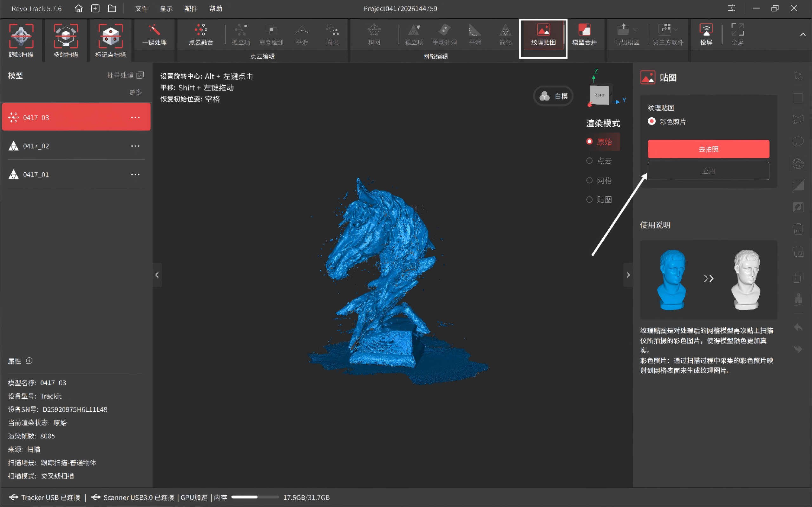Collapse the left model panel arrow

tap(157, 275)
